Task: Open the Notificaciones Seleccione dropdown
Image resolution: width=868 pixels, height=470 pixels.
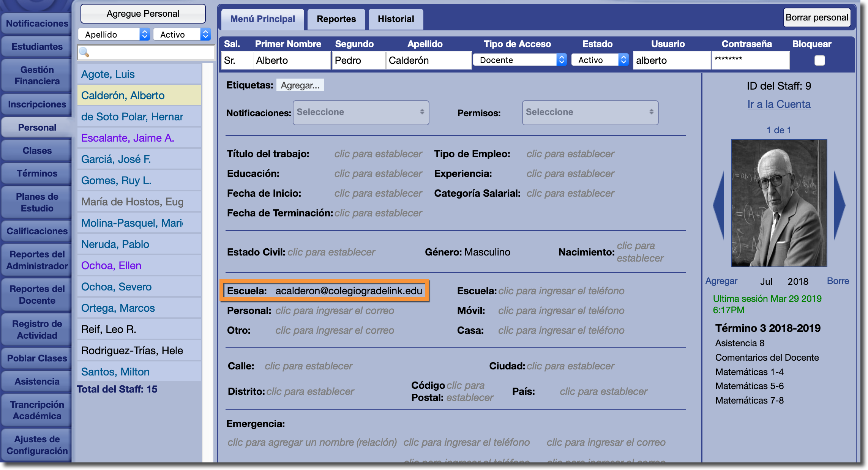Action: pos(361,112)
